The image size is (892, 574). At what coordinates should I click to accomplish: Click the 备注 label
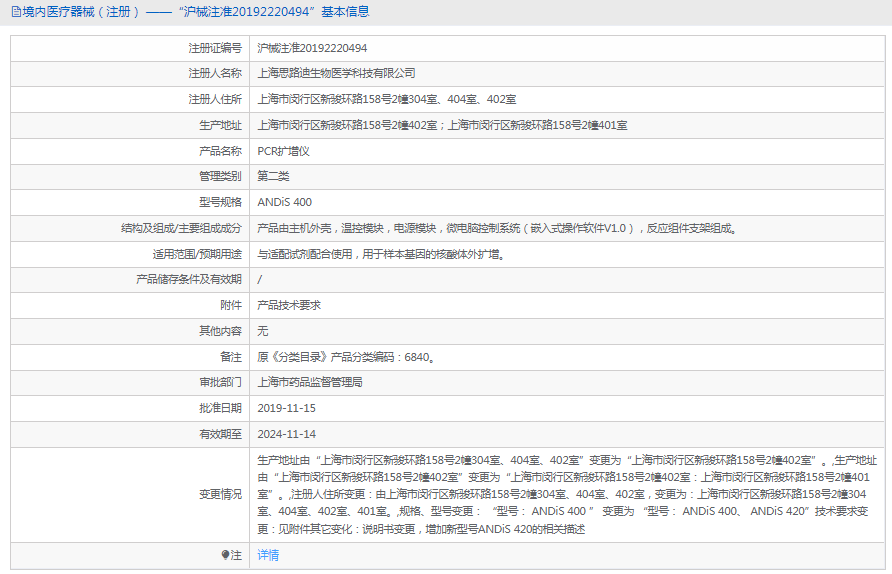coord(231,357)
